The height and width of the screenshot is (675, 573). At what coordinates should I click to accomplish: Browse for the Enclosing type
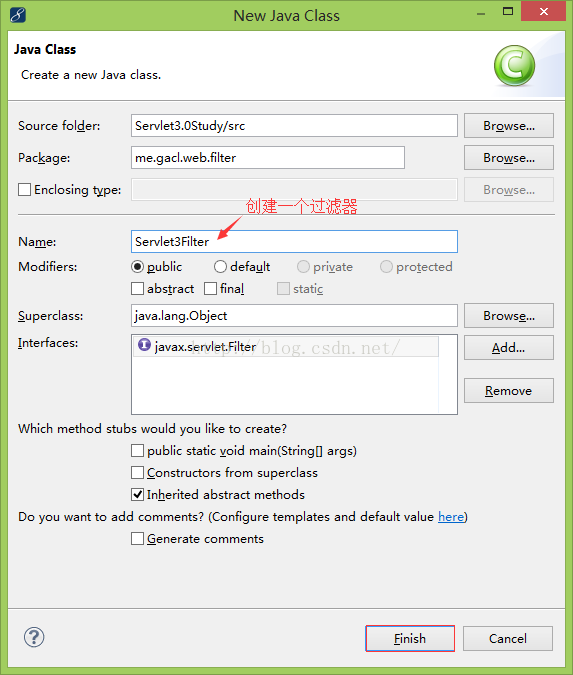pos(509,190)
